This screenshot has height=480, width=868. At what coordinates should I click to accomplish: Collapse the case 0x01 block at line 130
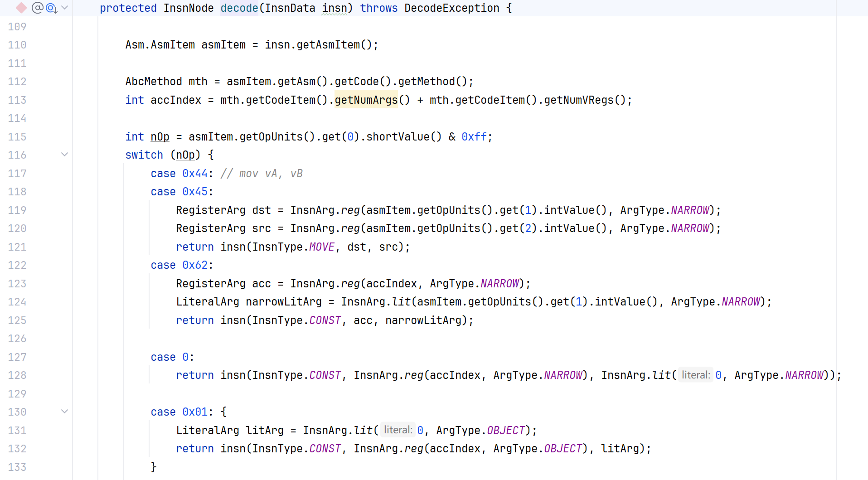click(x=64, y=412)
